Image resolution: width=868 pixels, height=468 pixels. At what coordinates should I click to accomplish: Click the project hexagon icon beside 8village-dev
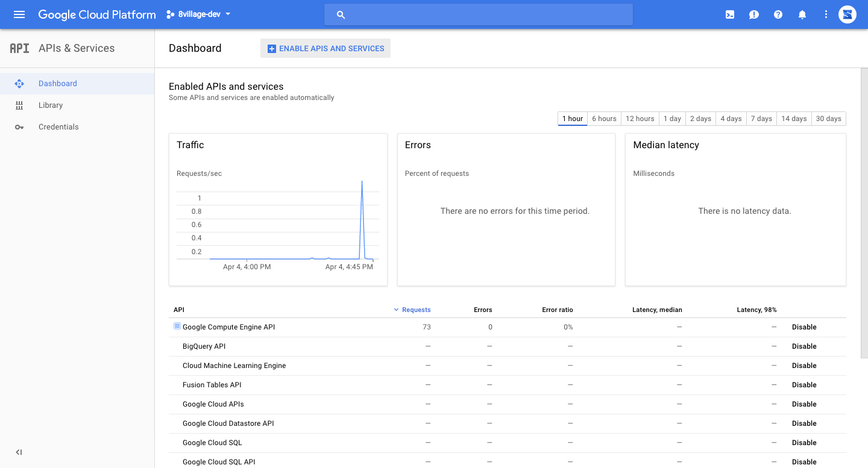pyautogui.click(x=170, y=14)
